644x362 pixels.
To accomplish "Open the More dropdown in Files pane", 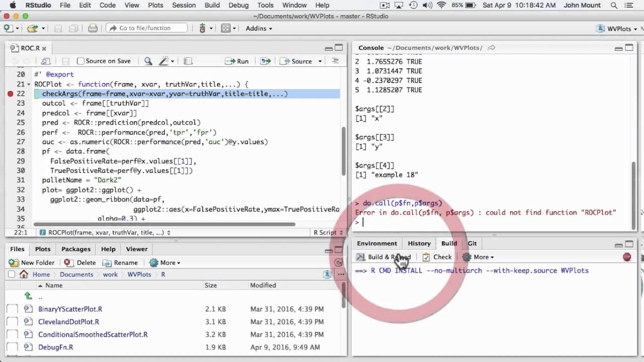I will pos(165,262).
